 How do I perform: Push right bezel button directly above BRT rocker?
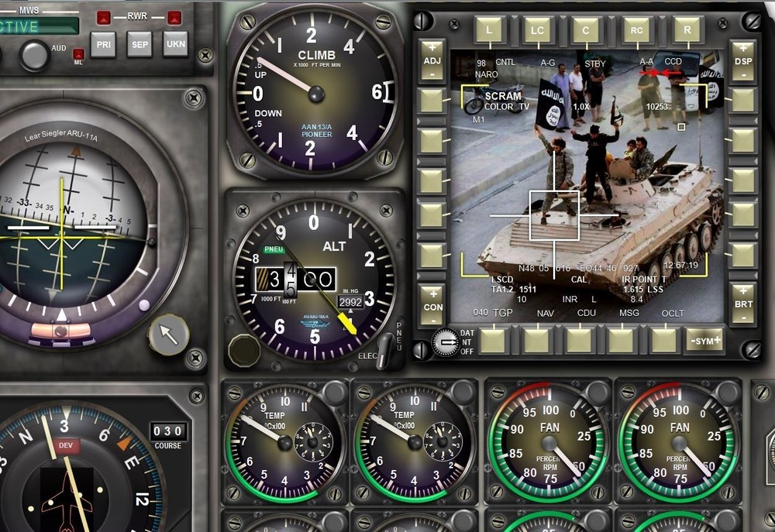pyautogui.click(x=743, y=256)
